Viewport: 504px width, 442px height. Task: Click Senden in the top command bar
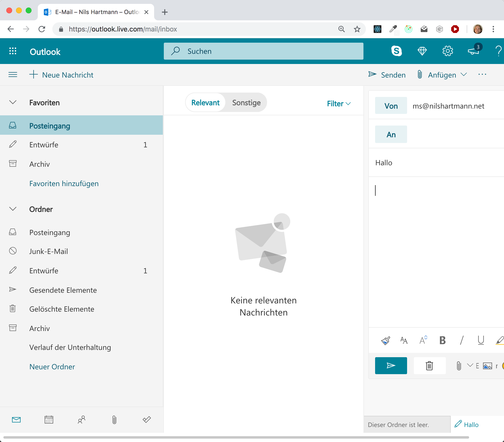coord(387,75)
